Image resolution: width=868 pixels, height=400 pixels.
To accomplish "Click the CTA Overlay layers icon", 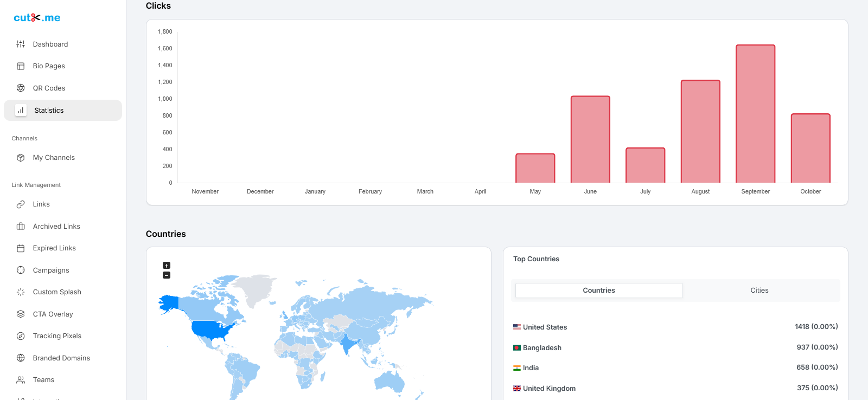I will pos(21,314).
